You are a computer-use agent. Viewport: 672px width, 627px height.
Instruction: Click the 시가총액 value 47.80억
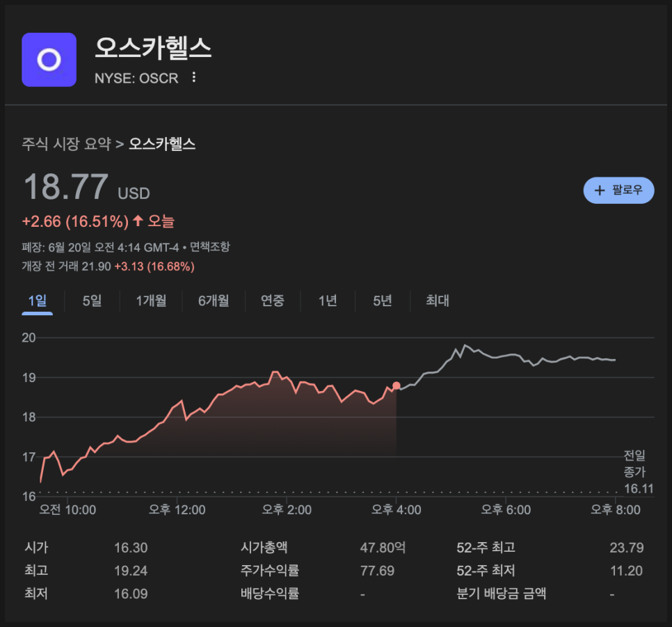click(383, 548)
